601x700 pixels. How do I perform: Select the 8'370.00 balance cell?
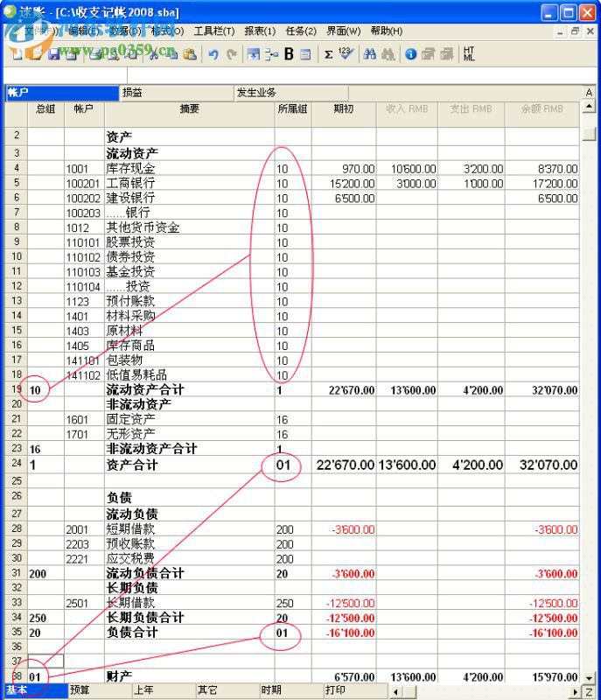542,169
